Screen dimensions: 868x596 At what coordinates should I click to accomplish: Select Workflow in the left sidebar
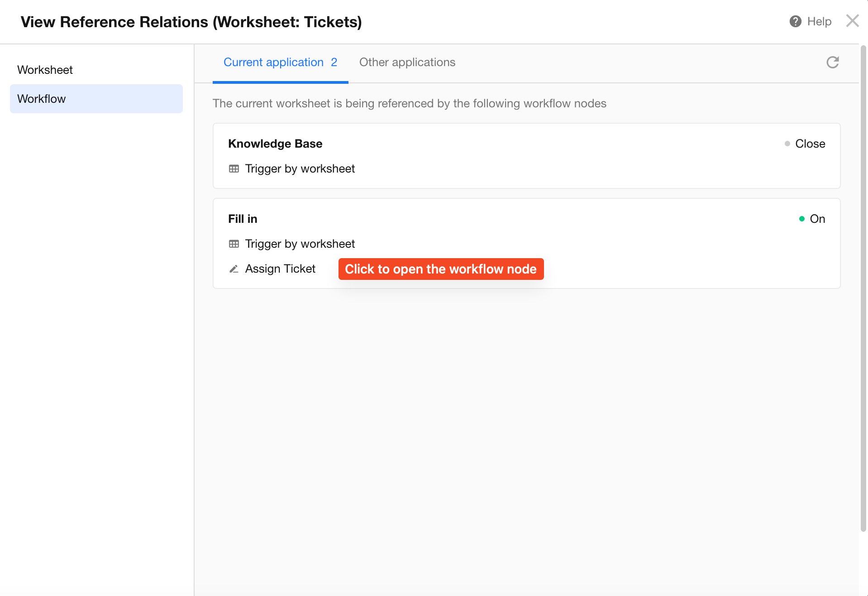96,99
